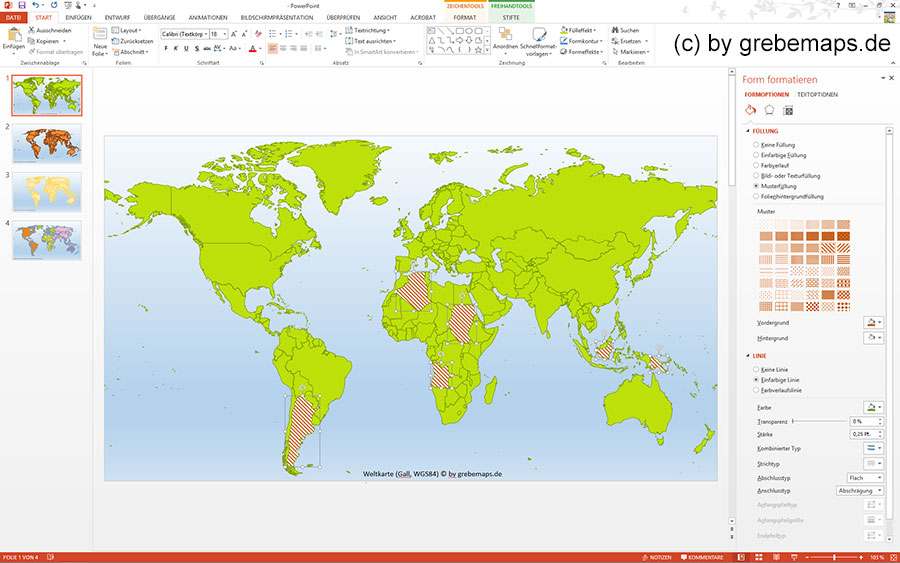Open Effects pentagon icon in format pane
The height and width of the screenshot is (563, 900).
769,110
